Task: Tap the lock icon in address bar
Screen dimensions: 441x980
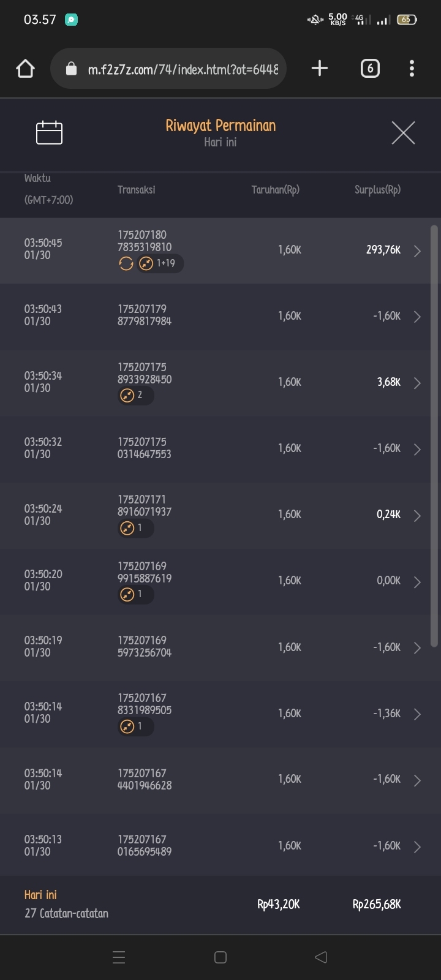Action: pos(71,69)
